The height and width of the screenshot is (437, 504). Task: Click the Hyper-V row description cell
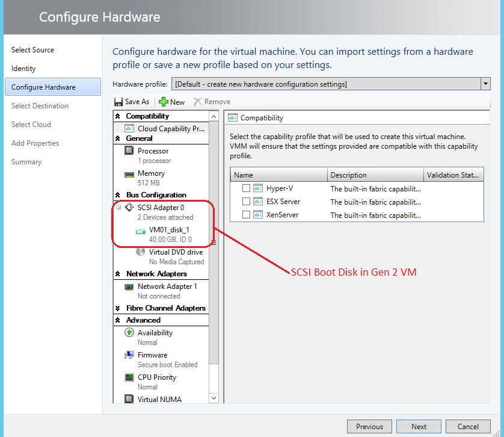point(375,188)
